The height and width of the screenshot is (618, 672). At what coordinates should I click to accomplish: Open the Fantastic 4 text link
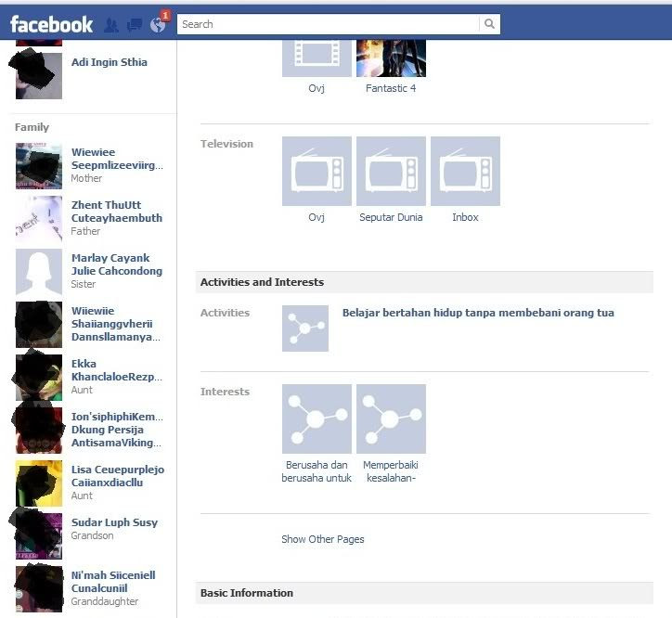pos(391,88)
